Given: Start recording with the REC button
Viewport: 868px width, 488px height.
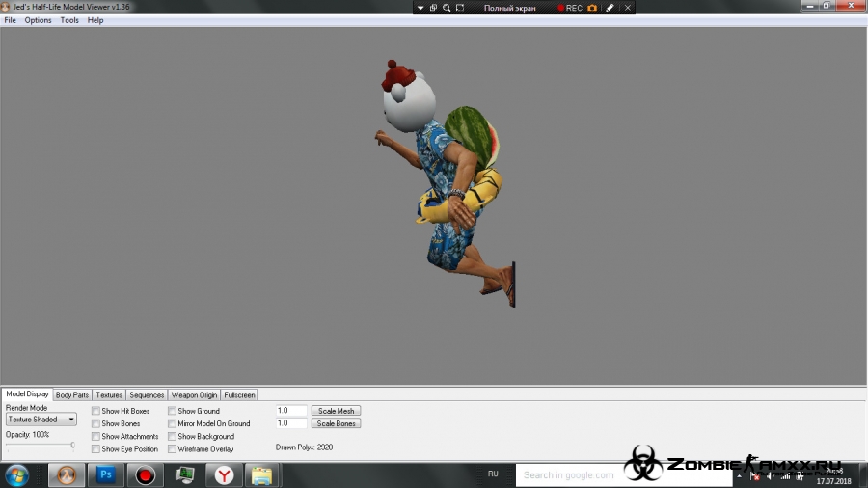Looking at the screenshot, I should point(570,8).
